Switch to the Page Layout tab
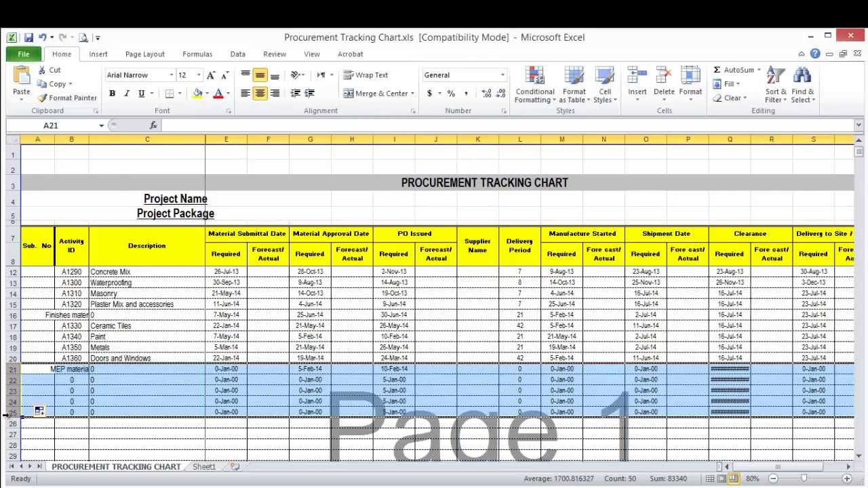868x488 pixels. (144, 54)
